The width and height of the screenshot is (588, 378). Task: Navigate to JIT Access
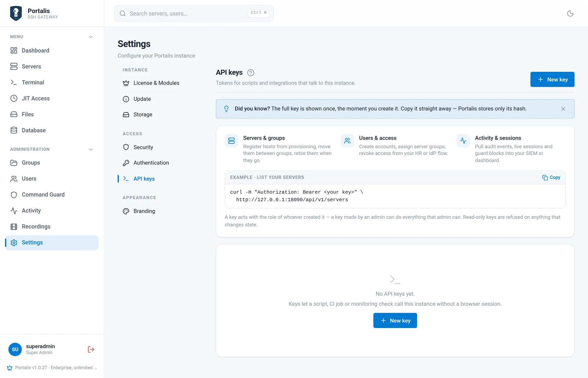click(x=52, y=98)
